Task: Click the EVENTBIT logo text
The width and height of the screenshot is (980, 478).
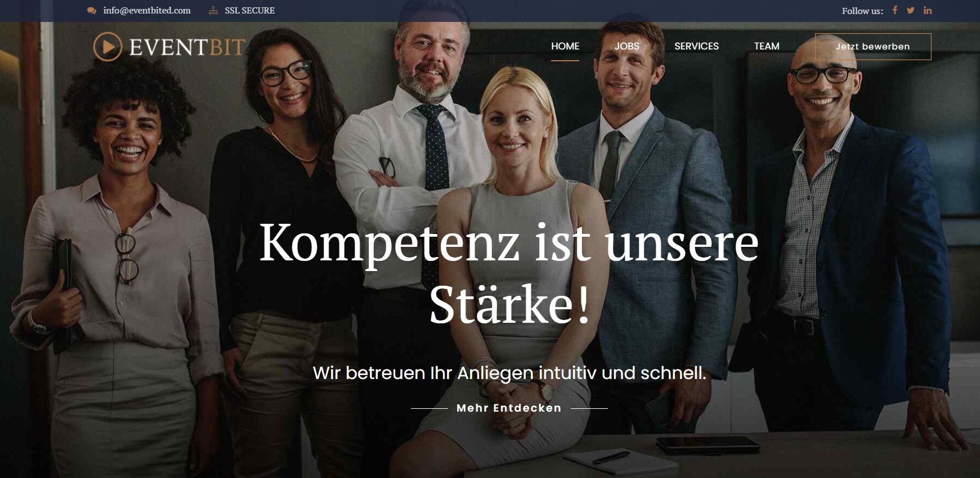Action: pos(187,47)
